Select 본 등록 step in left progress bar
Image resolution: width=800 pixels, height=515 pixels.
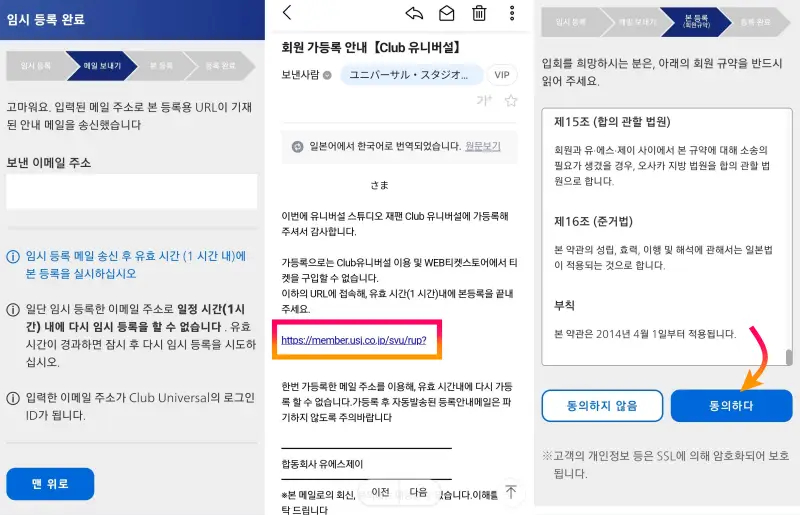[x=161, y=66]
